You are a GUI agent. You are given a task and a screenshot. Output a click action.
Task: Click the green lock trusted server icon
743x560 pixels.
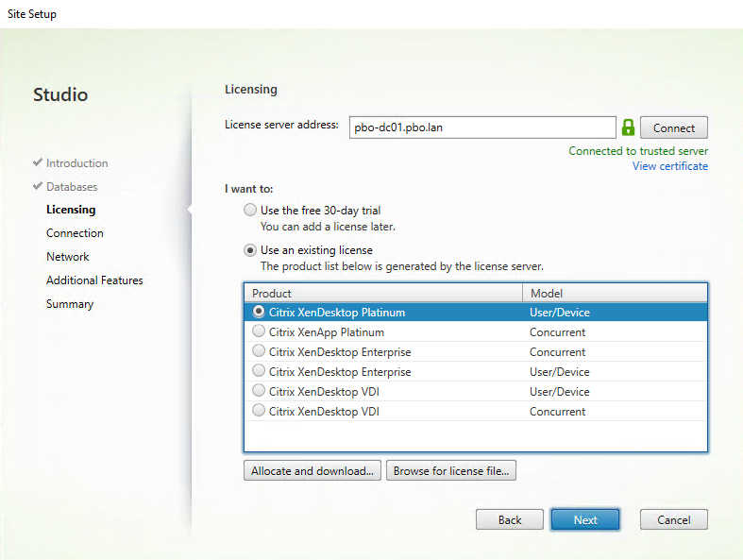click(628, 127)
